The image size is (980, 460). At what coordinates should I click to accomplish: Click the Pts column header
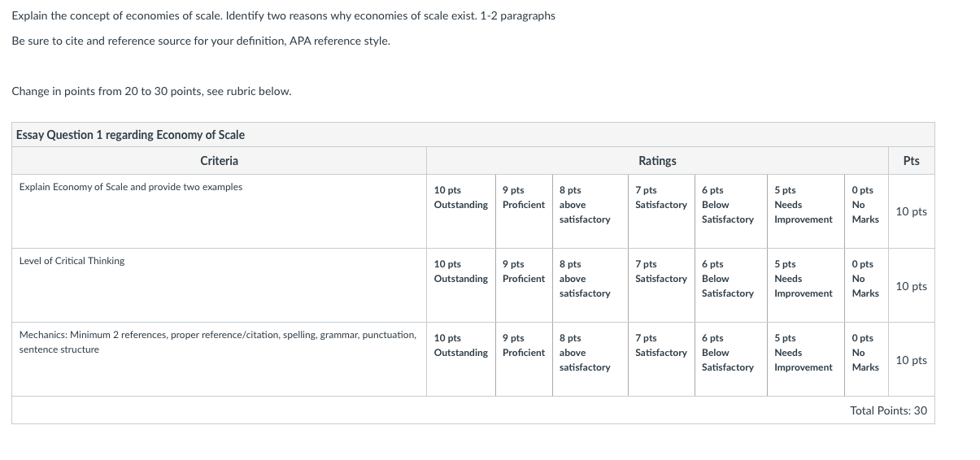[911, 161]
